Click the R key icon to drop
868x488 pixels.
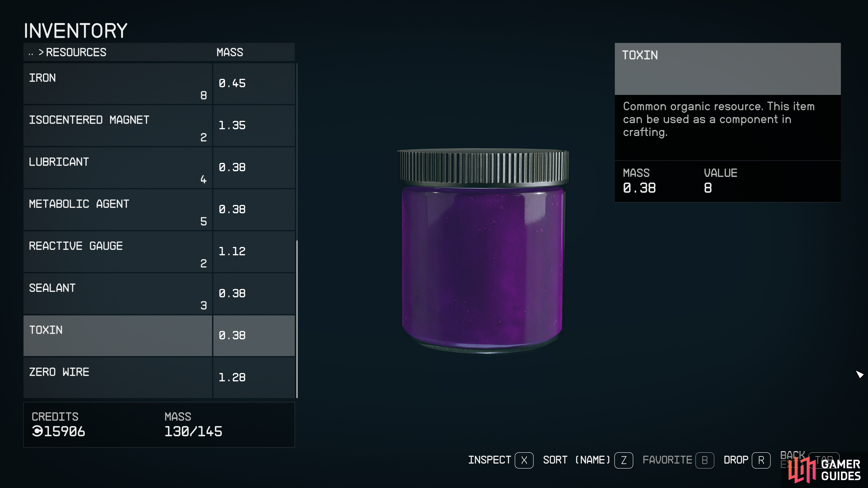pos(761,460)
